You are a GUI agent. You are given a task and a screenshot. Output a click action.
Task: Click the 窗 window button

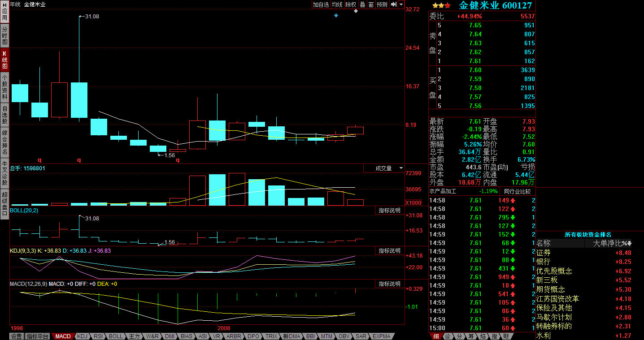(x=371, y=4)
